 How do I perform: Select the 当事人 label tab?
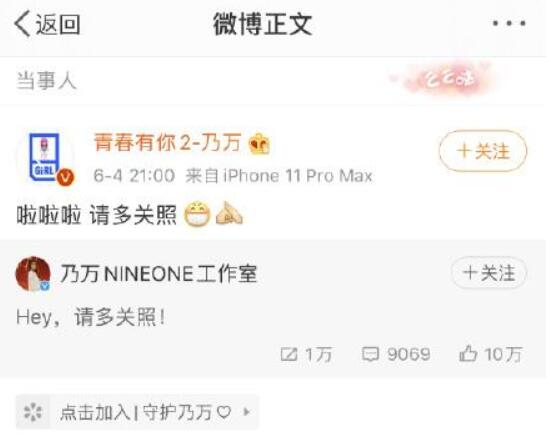point(46,81)
